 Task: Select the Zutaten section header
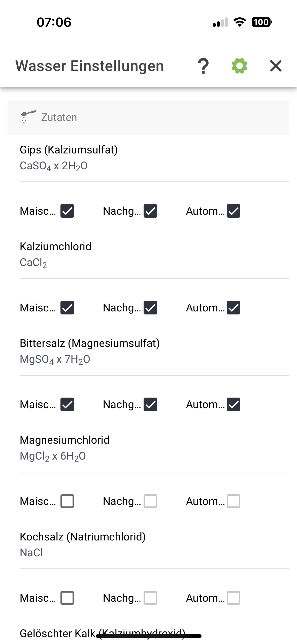[x=148, y=117]
